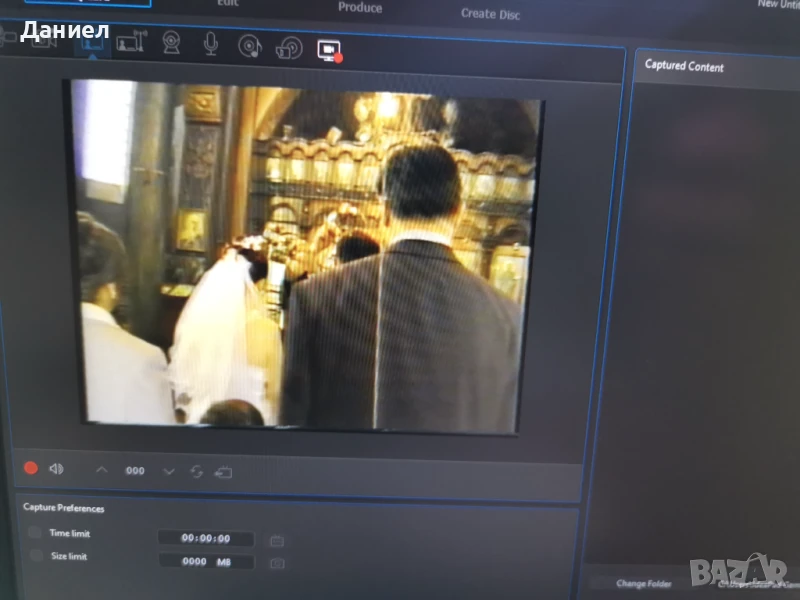Image resolution: width=800 pixels, height=600 pixels.
Task: Click the Change Folder button
Action: tap(644, 583)
